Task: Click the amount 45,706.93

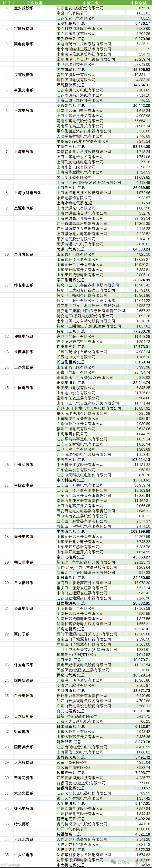Action: point(142,70)
